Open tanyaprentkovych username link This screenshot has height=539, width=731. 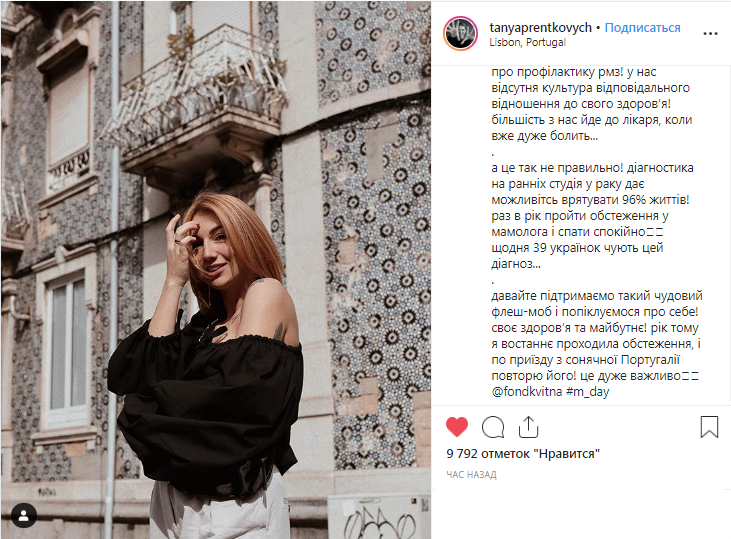(x=540, y=28)
